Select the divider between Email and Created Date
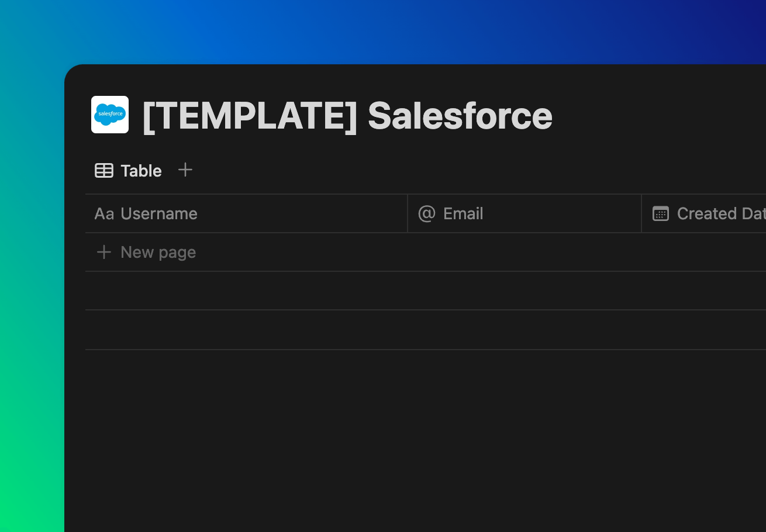 pyautogui.click(x=641, y=213)
